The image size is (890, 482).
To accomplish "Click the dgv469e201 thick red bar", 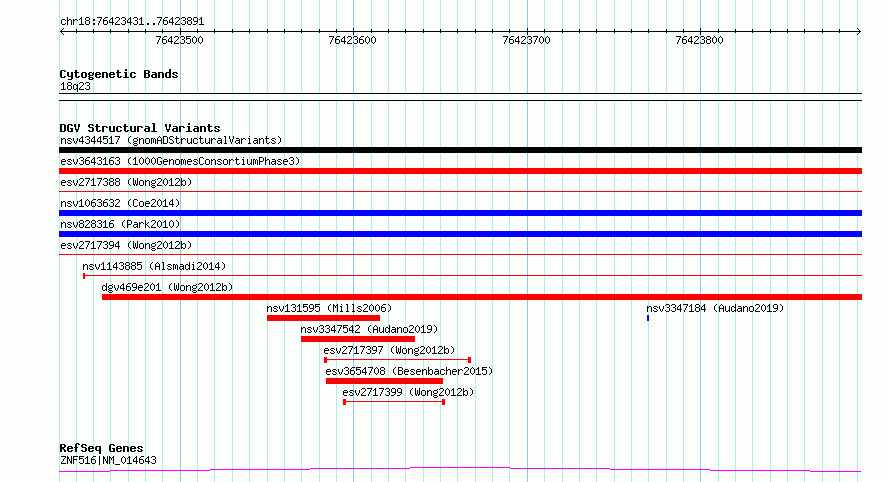I will pos(482,297).
